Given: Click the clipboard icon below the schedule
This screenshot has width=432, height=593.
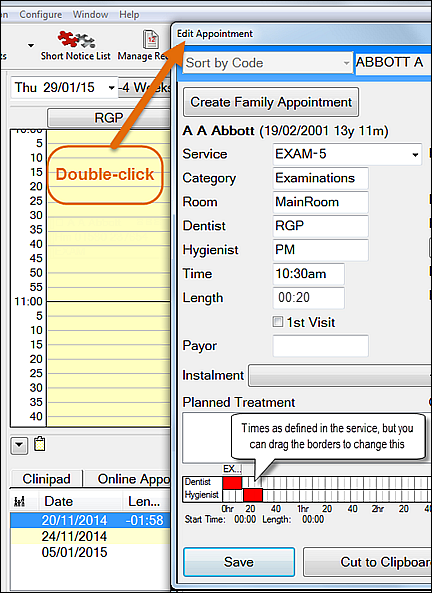Looking at the screenshot, I should (x=40, y=444).
